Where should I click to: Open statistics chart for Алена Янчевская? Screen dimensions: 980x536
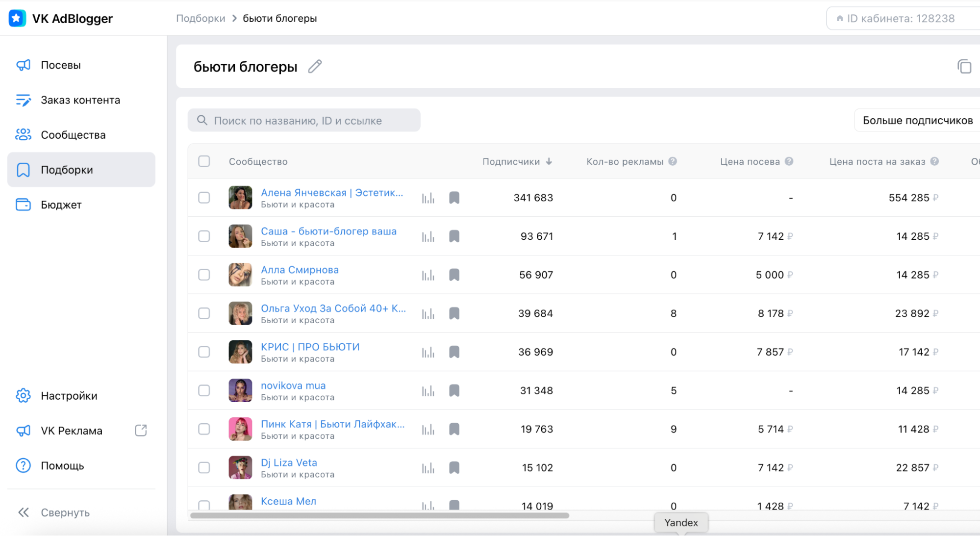(x=428, y=198)
